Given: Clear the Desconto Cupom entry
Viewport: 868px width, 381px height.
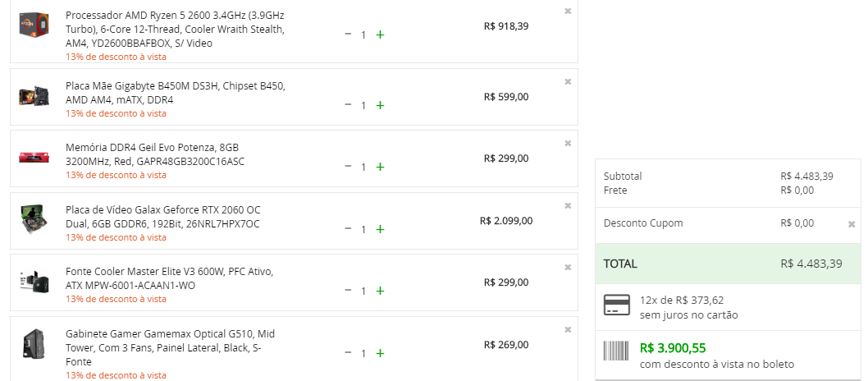Looking at the screenshot, I should point(852,224).
